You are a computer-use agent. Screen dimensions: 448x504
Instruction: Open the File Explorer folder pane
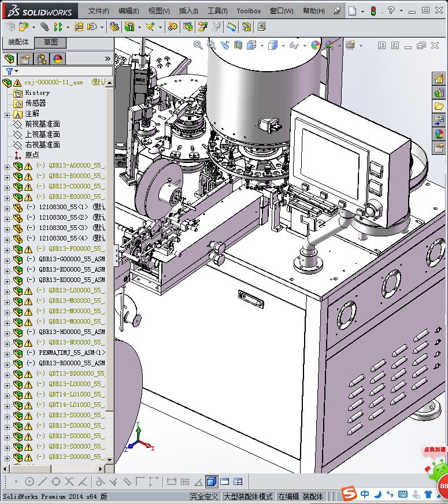coord(439,106)
